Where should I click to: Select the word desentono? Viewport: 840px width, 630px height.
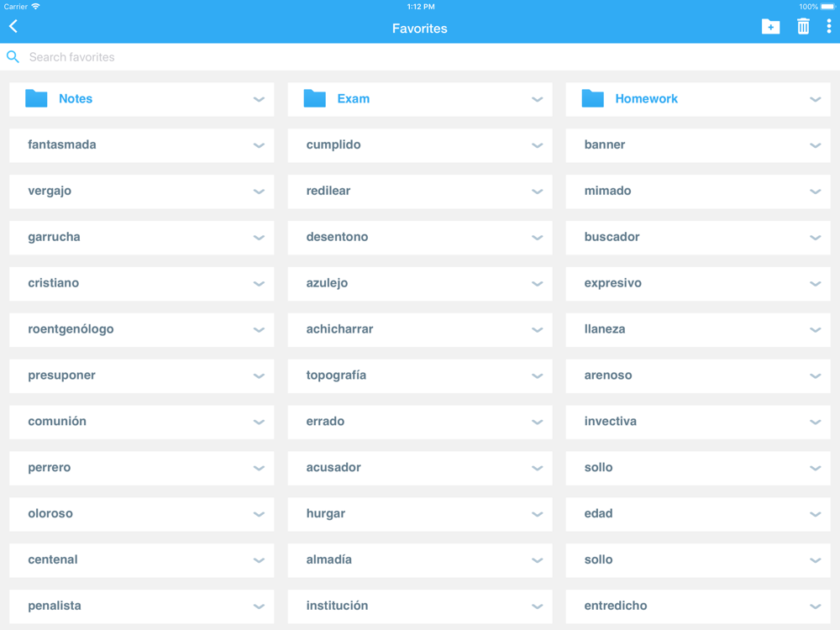337,237
